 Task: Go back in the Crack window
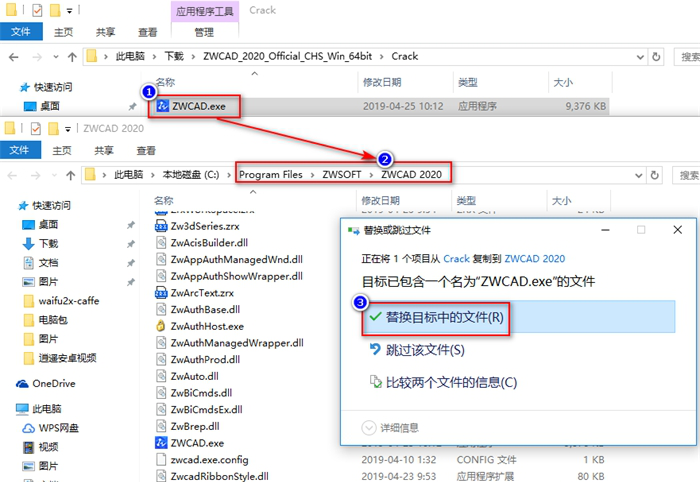click(14, 57)
